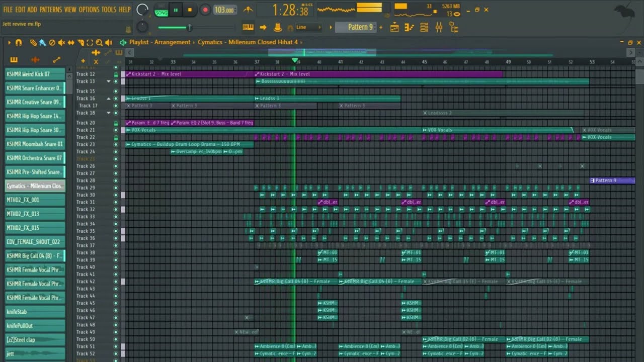Viewport: 644px width, 362px height.
Task: Unlock the Track 12 lock icon
Action: point(116,74)
